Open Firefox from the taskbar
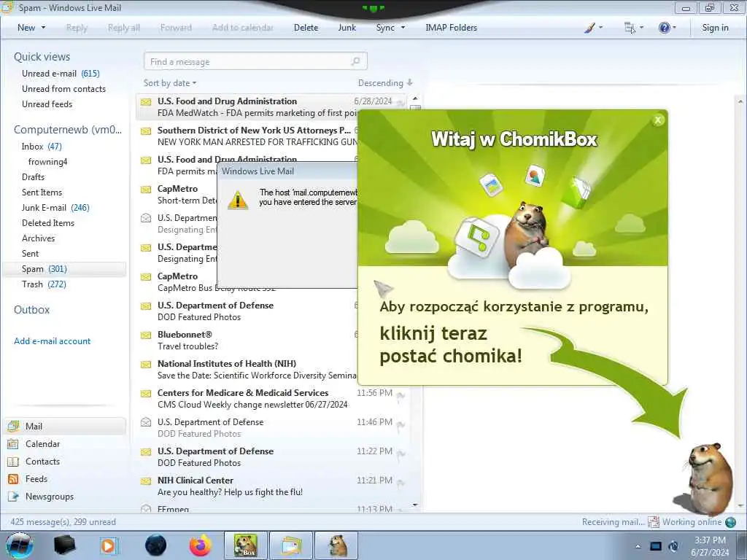 [x=200, y=545]
